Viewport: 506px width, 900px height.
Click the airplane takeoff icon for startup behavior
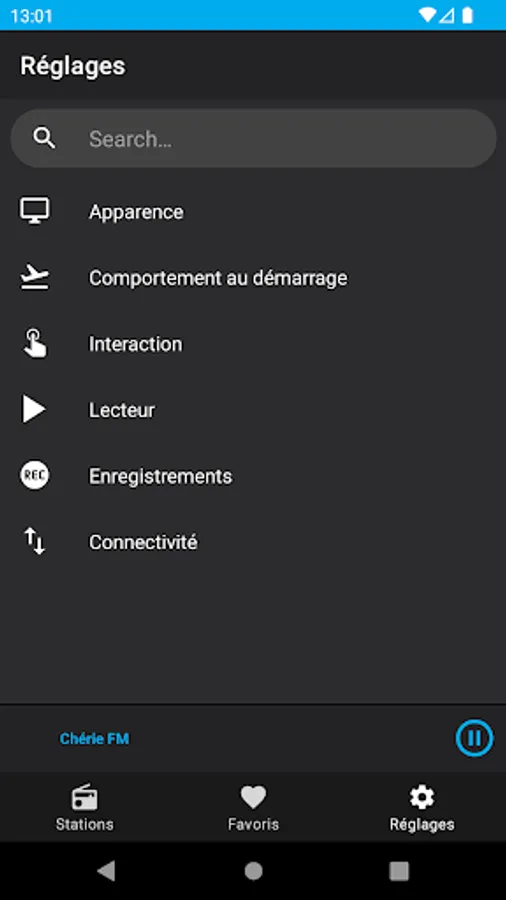tap(34, 278)
